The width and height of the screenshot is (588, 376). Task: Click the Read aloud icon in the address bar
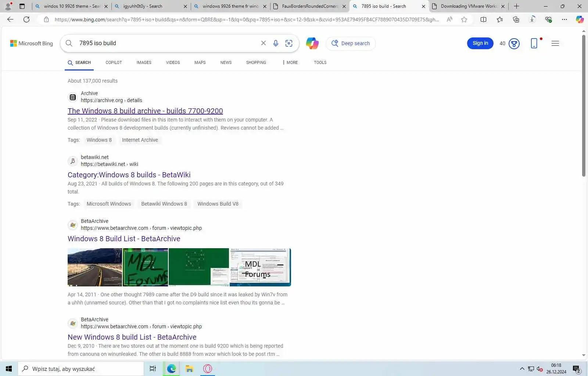point(449,19)
